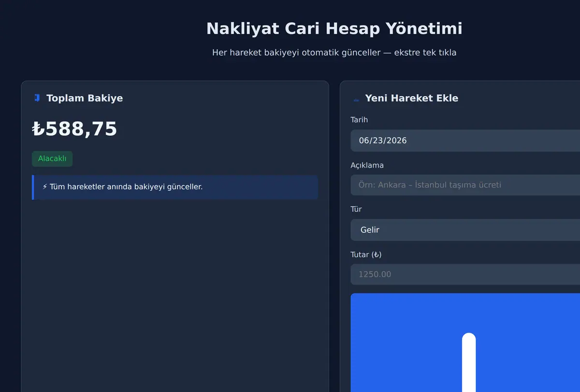Click the Yeni Hareket Ekle heading text
This screenshot has height=392, width=580.
412,98
